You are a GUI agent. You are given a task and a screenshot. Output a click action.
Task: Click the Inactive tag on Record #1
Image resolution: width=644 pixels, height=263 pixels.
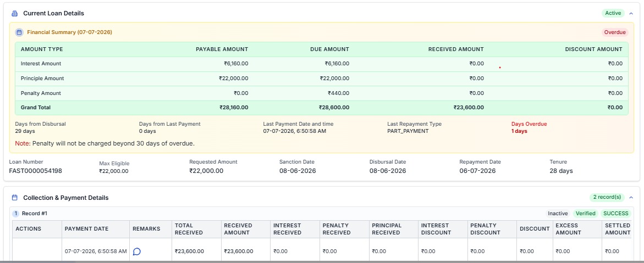point(558,214)
